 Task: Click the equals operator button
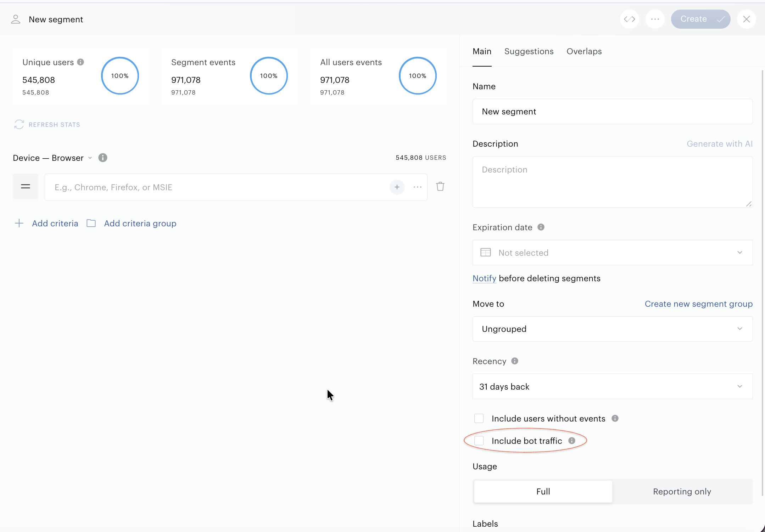point(26,186)
